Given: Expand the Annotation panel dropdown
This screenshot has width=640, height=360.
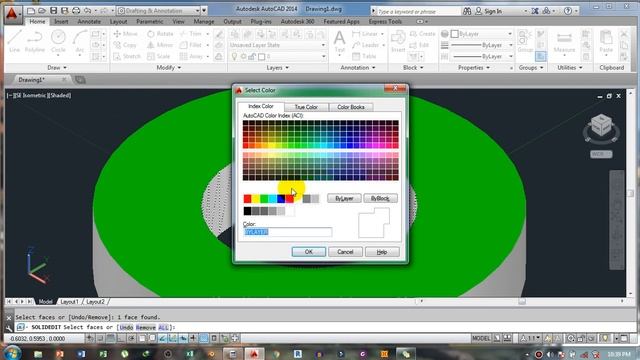Looking at the screenshot, I should pyautogui.click(x=358, y=68).
